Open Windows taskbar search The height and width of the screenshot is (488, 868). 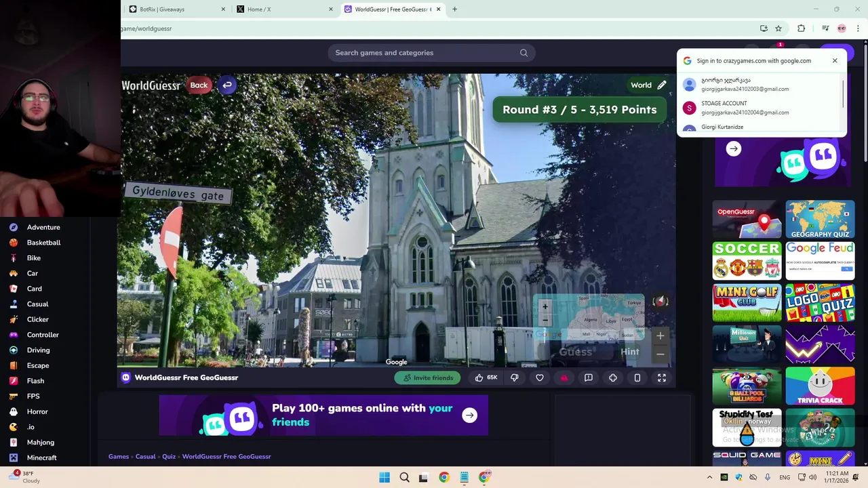click(404, 478)
